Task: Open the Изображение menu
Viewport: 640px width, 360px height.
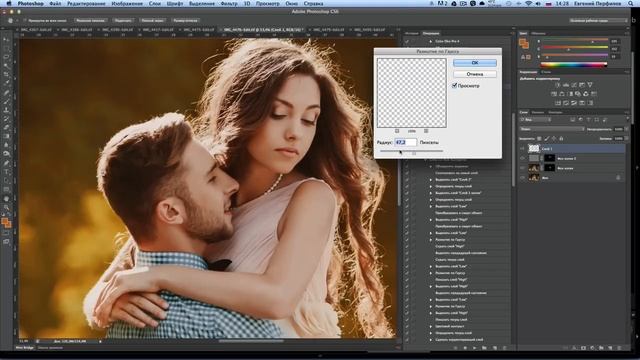Action: tap(127, 3)
